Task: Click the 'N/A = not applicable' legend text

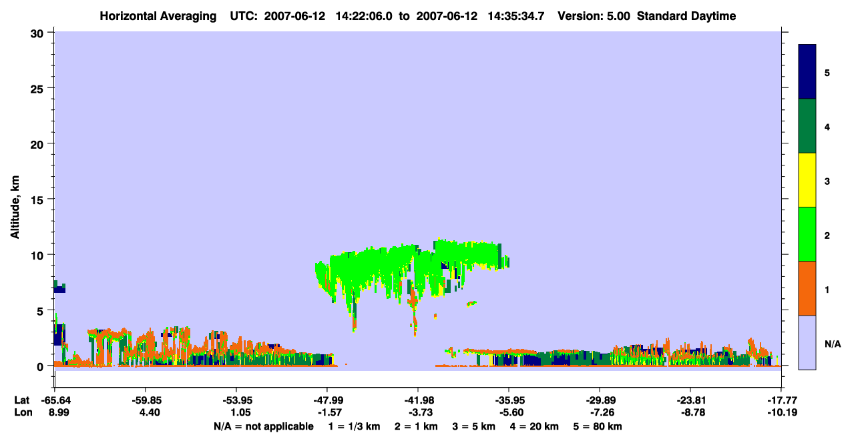Action: 263,426
